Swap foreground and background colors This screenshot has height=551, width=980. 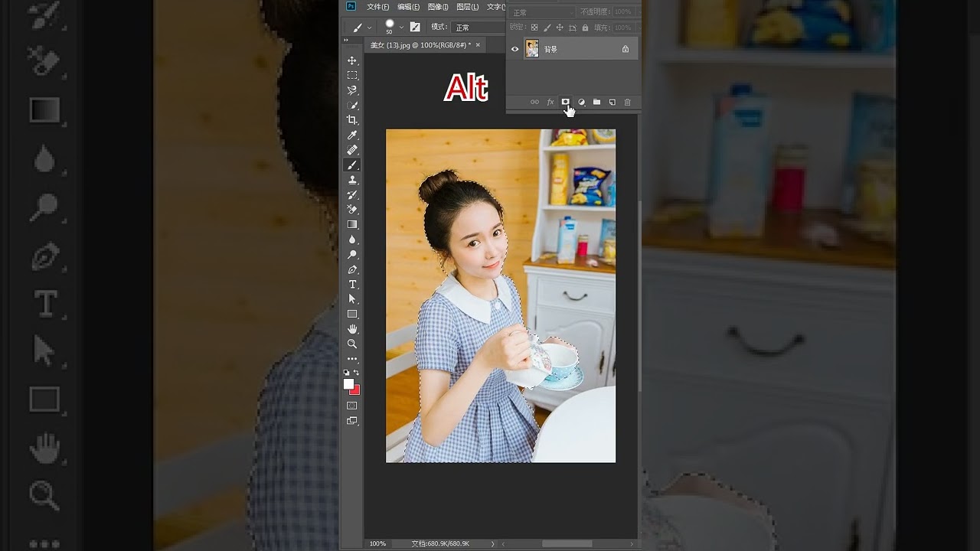[356, 373]
